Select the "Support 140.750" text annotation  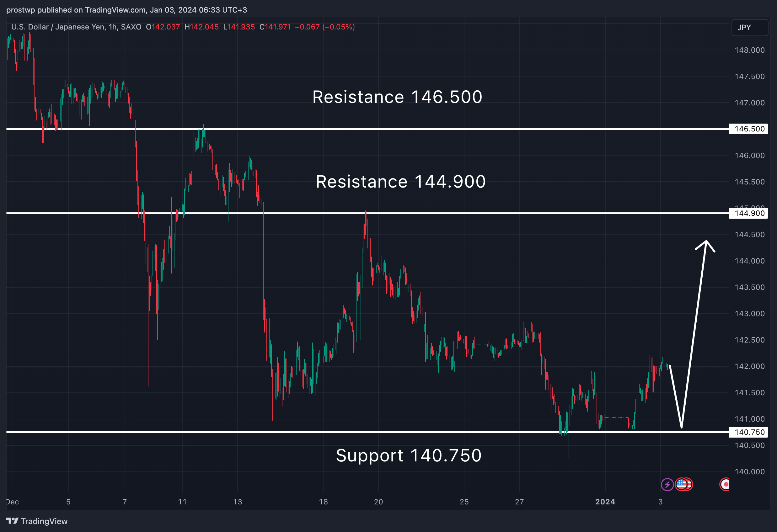(409, 455)
